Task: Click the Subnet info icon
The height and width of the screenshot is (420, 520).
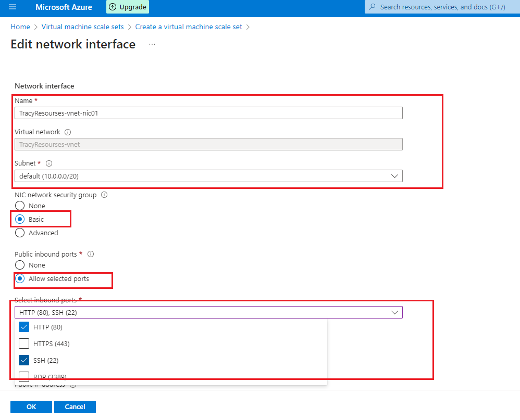Action: coord(49,163)
